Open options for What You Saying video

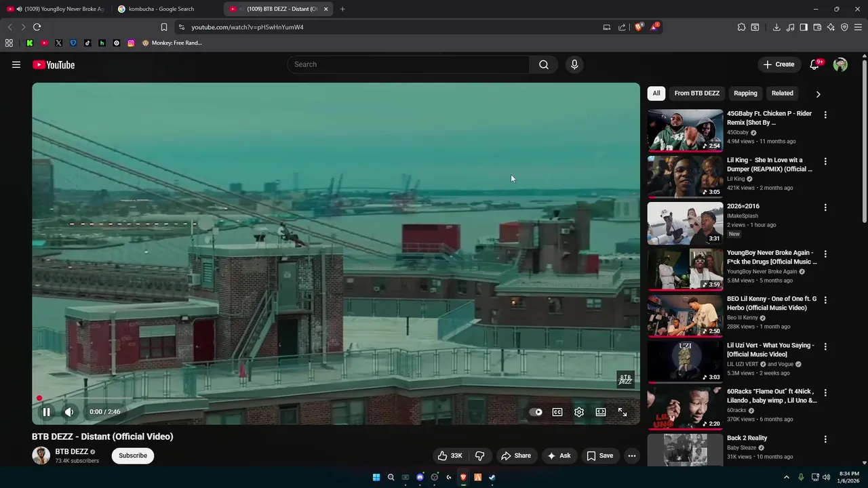pyautogui.click(x=825, y=346)
